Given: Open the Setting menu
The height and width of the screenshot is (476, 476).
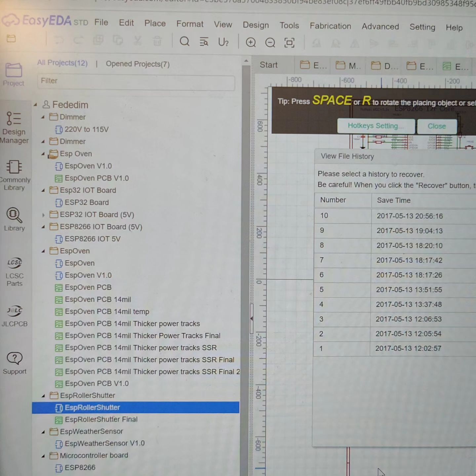Looking at the screenshot, I should coord(422,27).
